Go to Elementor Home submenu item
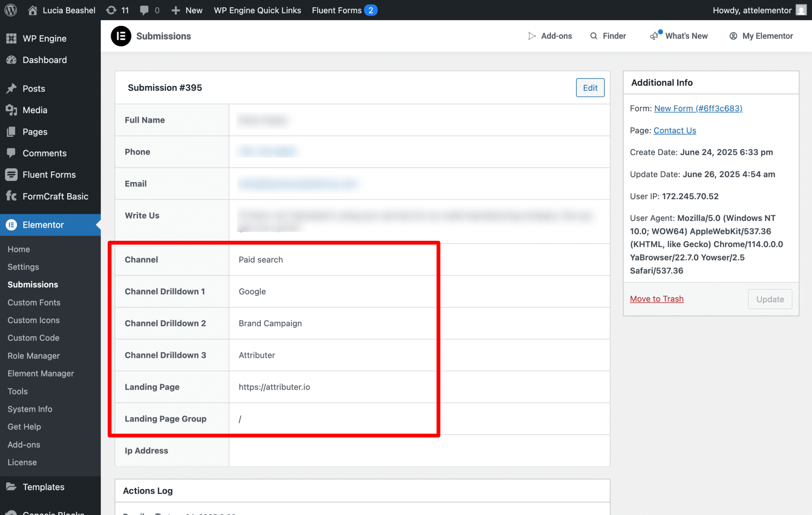This screenshot has width=812, height=515. 19,249
